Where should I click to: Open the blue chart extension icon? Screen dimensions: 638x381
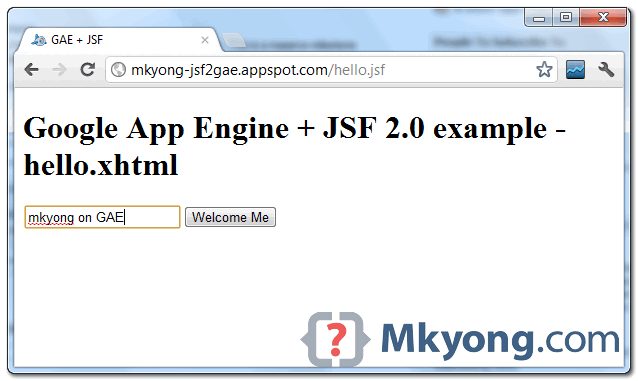(575, 70)
